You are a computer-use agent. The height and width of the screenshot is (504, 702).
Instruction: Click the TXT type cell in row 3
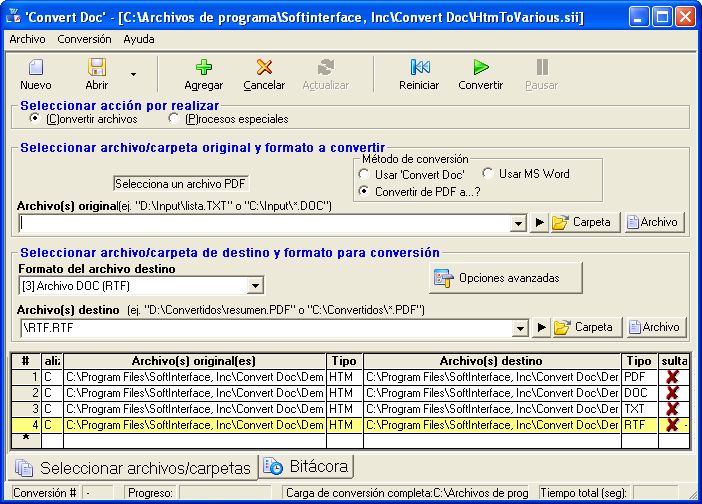pos(640,409)
